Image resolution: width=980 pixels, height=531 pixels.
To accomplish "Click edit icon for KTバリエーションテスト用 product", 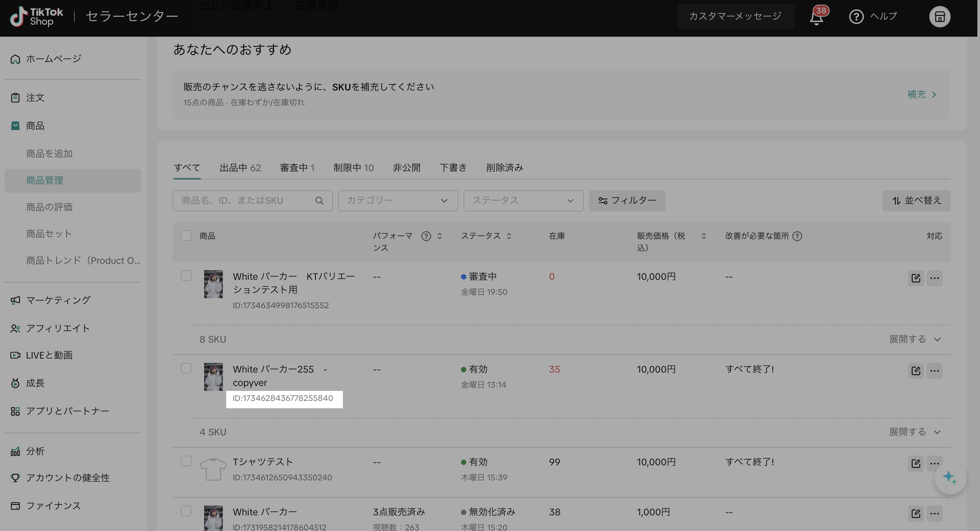I will tap(916, 278).
